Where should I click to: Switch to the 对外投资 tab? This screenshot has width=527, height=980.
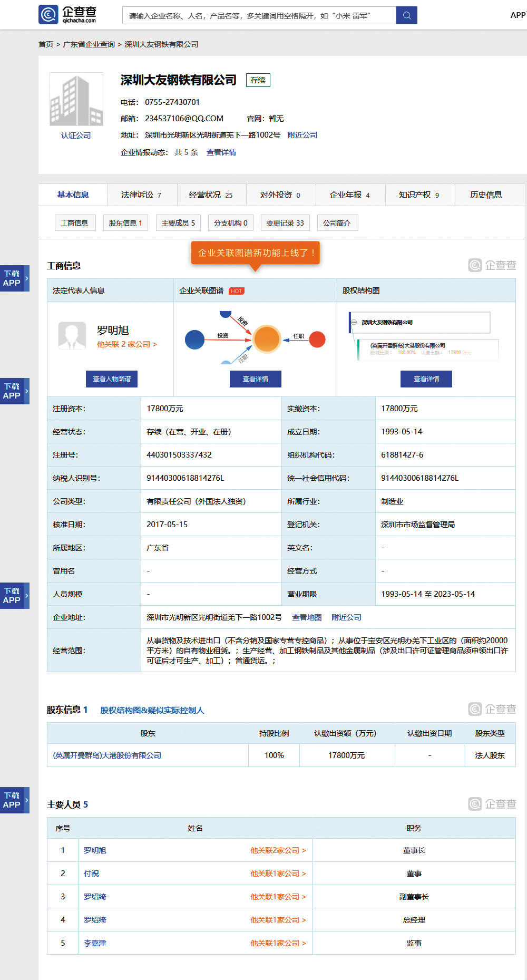[x=280, y=195]
